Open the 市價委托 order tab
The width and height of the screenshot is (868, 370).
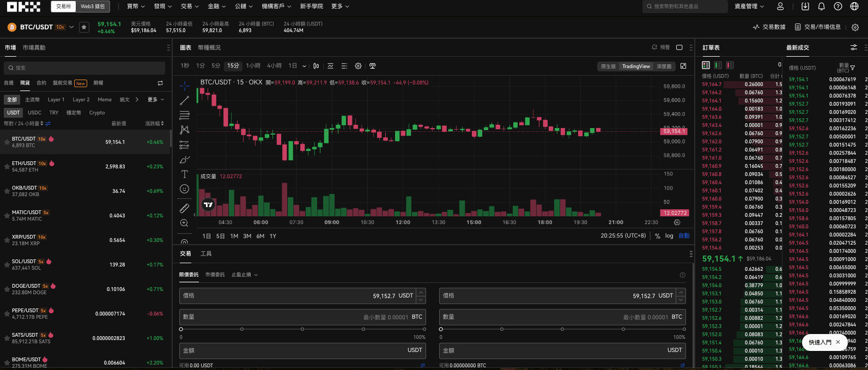click(x=215, y=275)
